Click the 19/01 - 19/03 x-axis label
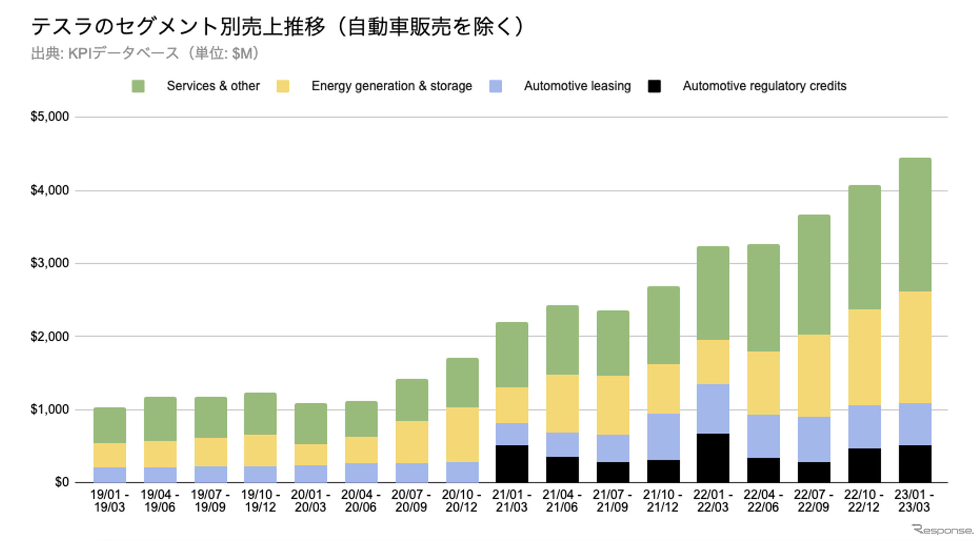The height and width of the screenshot is (541, 980). click(110, 501)
